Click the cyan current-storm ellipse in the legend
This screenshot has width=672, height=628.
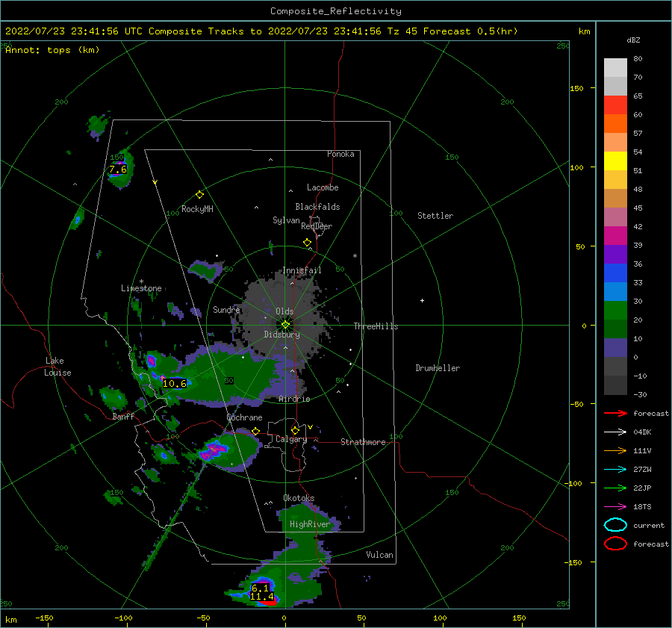pos(615,525)
